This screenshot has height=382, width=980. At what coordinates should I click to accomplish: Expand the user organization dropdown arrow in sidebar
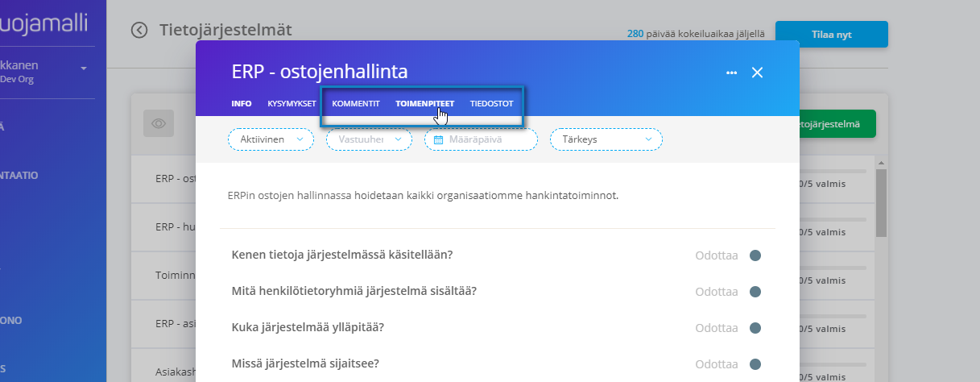[84, 69]
